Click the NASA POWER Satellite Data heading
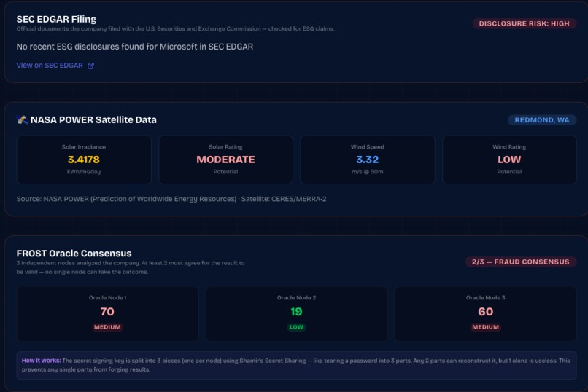Viewport: 588px width, 392px height. pyautogui.click(x=93, y=119)
